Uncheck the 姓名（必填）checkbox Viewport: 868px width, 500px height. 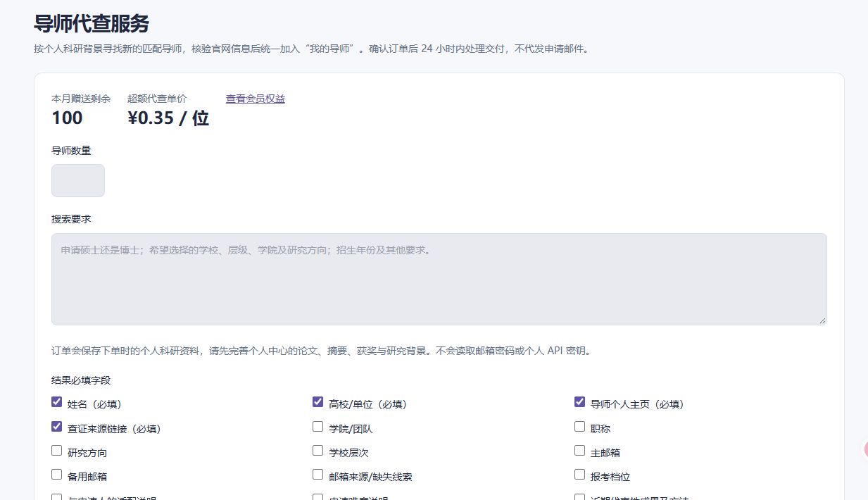tap(57, 402)
